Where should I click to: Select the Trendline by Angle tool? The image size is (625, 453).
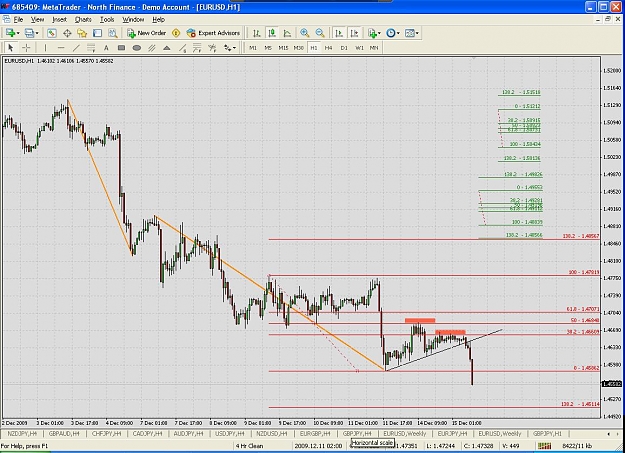(182, 48)
